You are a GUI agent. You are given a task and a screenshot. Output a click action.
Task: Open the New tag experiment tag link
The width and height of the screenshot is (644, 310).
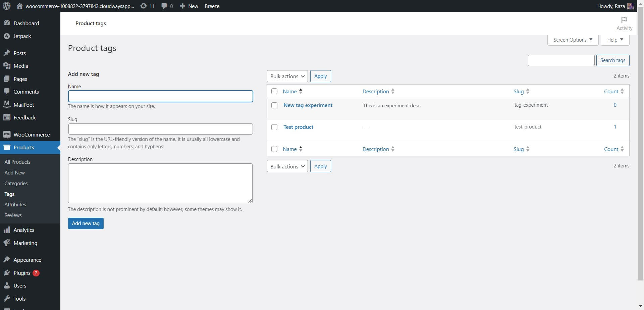308,105
